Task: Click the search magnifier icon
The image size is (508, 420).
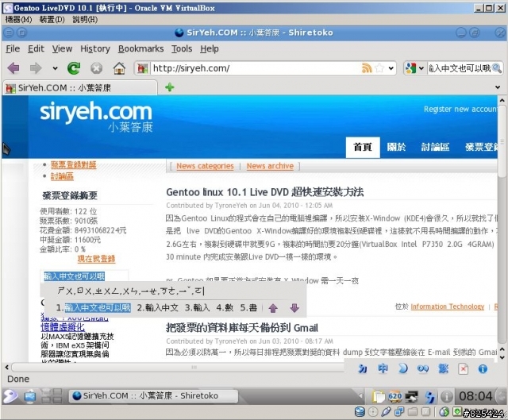Action: click(x=497, y=68)
